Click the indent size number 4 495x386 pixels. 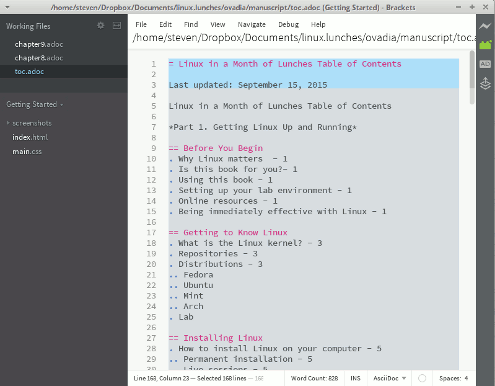(x=466, y=378)
